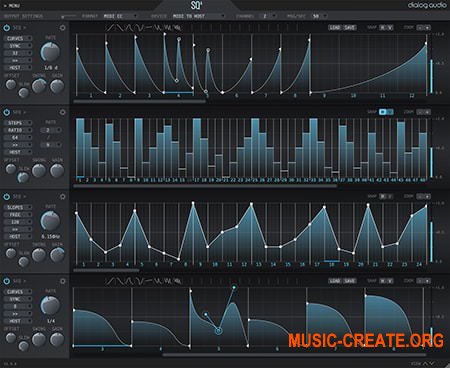
Task: Change the Channel selector value
Action: tap(269, 16)
